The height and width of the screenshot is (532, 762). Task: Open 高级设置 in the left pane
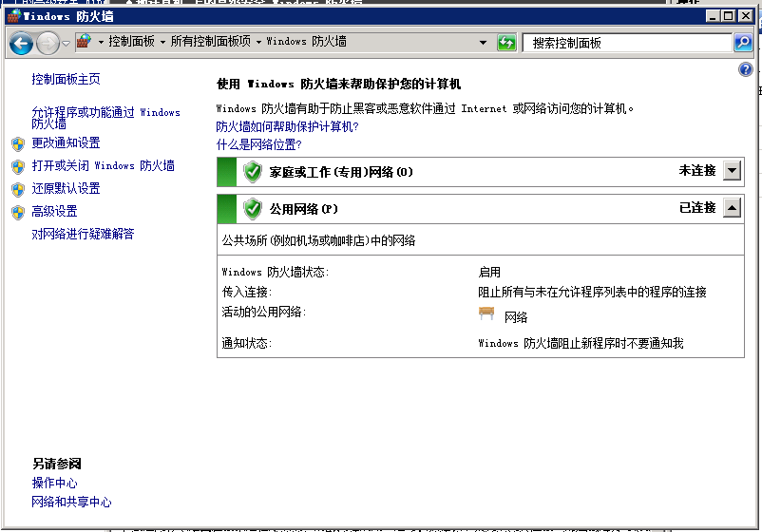click(x=54, y=211)
